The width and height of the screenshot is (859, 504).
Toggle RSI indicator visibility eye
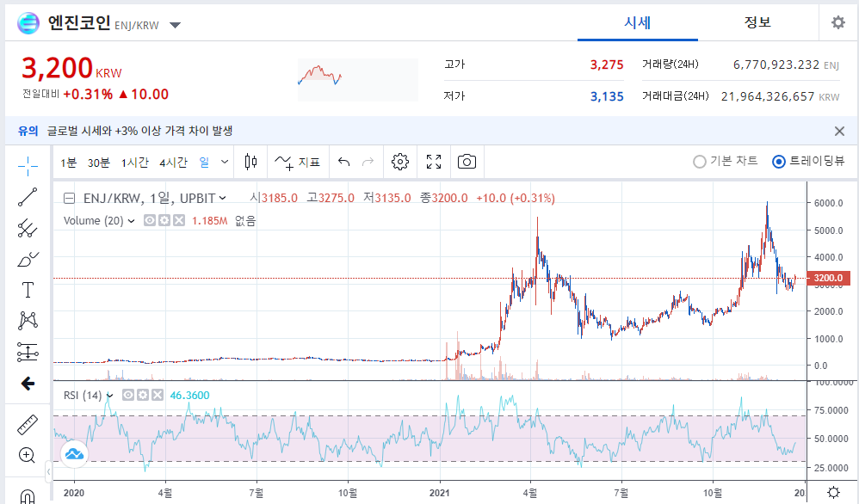pos(128,395)
